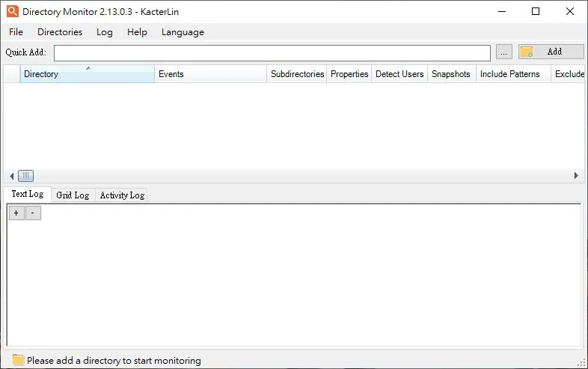Viewport: 588px width, 369px height.
Task: Click the Properties column header
Action: pos(349,74)
